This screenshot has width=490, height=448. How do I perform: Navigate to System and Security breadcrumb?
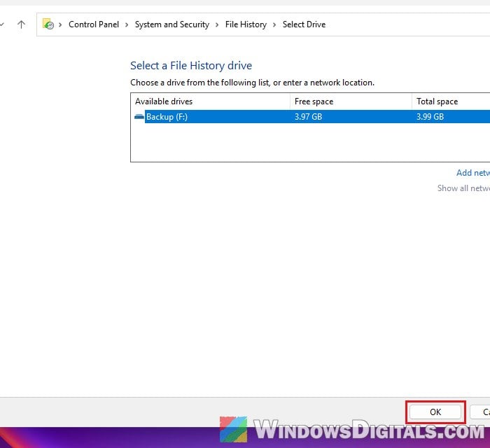click(172, 24)
